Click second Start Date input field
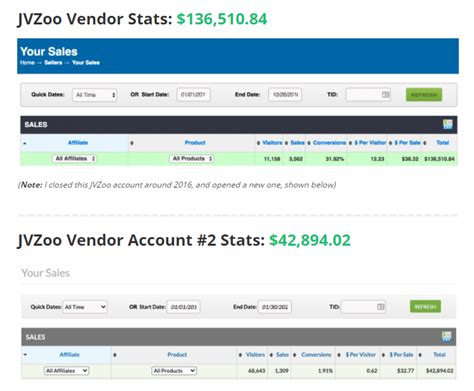The width and height of the screenshot is (474, 391). 183,307
